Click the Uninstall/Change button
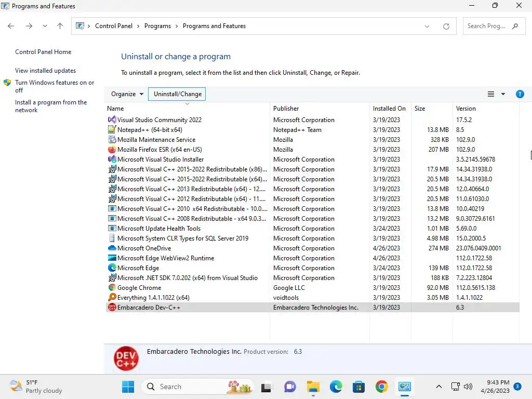532x399 pixels. click(x=177, y=94)
